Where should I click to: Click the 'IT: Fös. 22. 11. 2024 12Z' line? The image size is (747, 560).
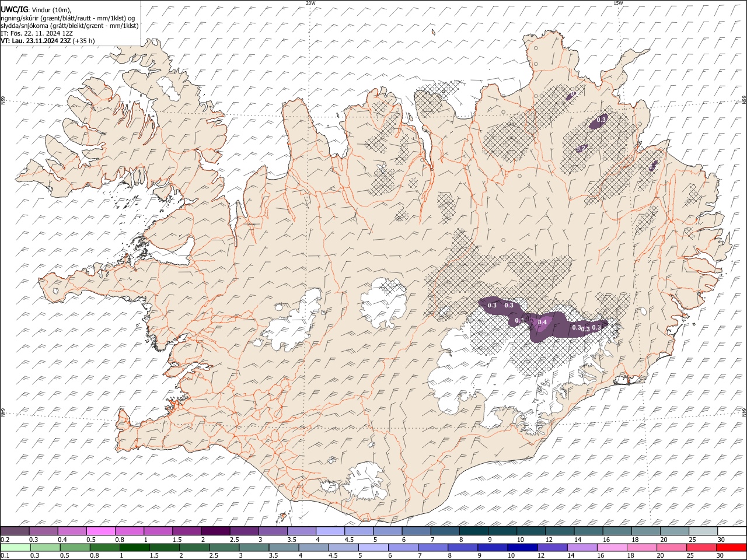[37, 33]
